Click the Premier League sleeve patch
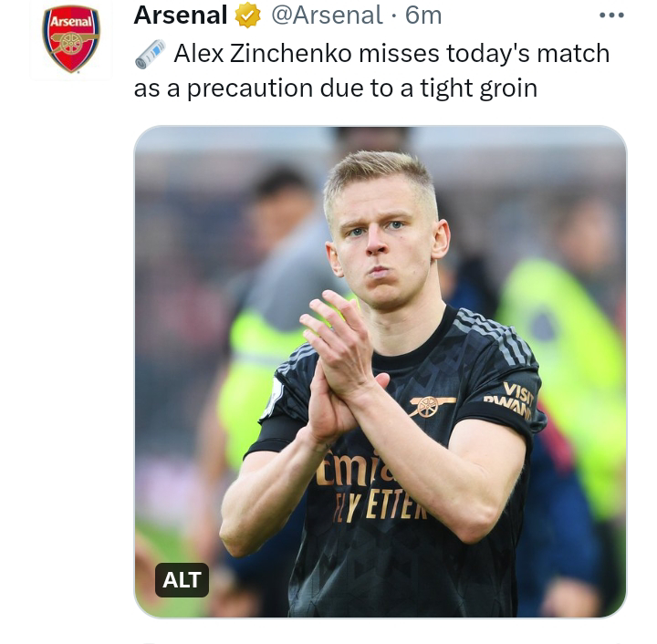This screenshot has height=644, width=657. tap(273, 397)
